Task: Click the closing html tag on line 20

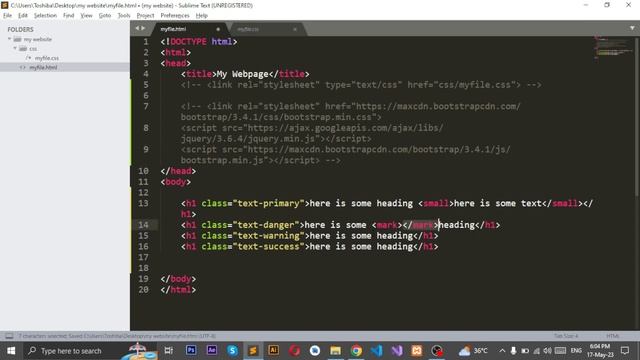Action: pos(178,290)
